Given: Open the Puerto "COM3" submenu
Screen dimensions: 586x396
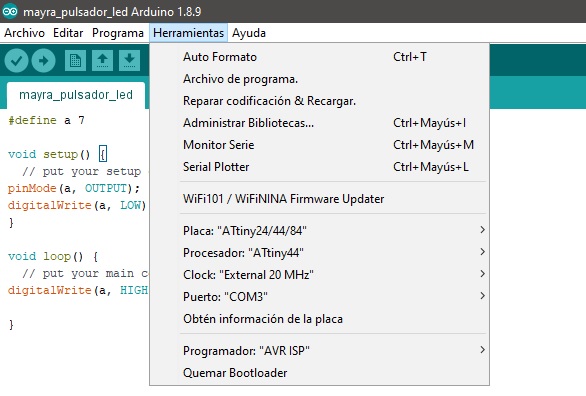Looking at the screenshot, I should tap(334, 297).
